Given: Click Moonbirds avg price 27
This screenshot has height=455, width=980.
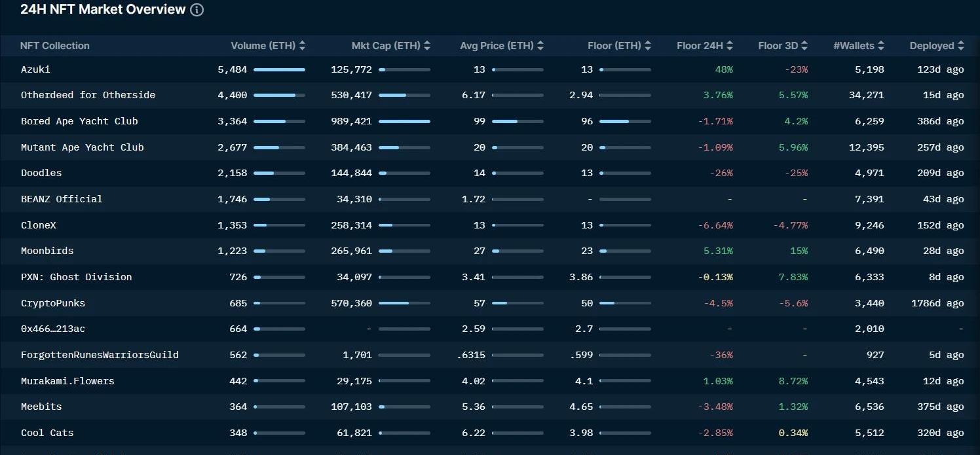Looking at the screenshot, I should coord(480,251).
